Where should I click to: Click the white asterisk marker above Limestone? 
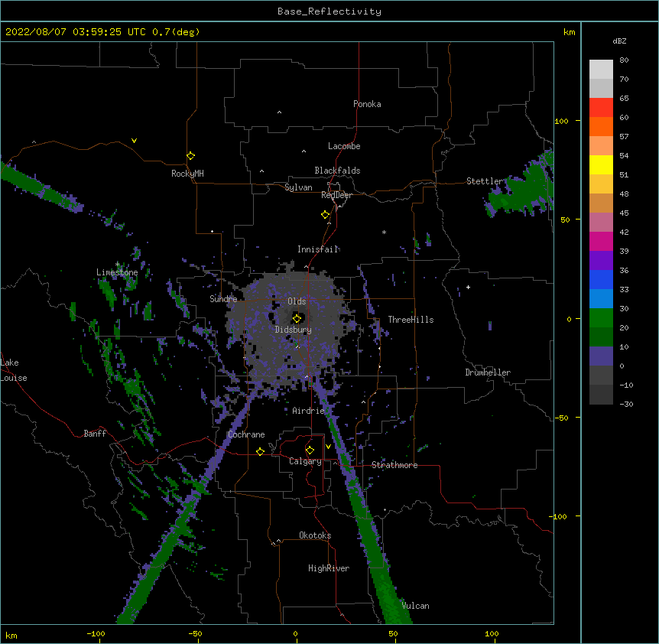point(117,265)
